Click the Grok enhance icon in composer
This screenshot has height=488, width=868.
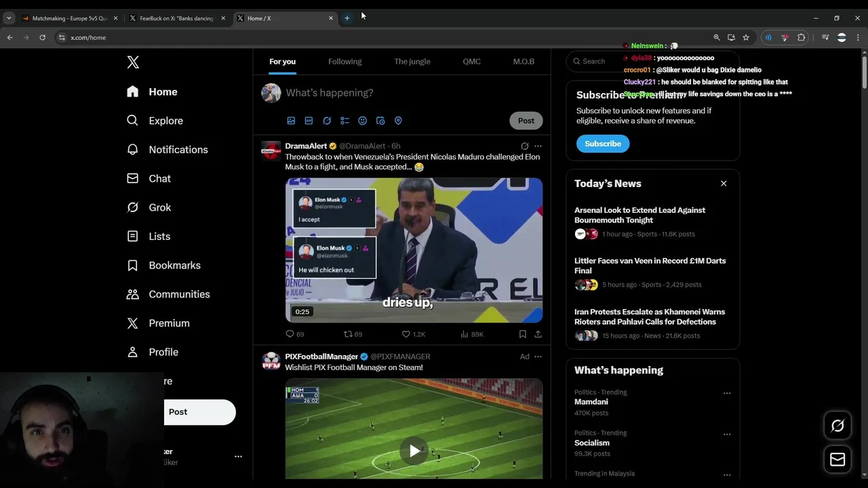(327, 121)
